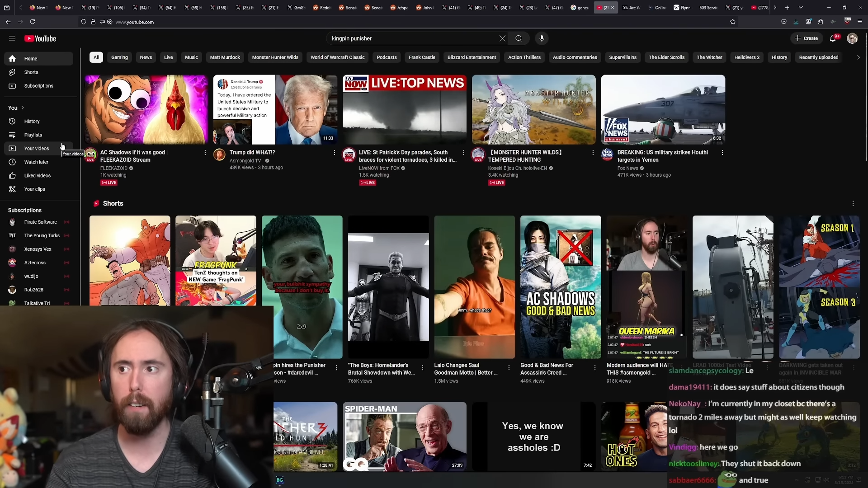Image resolution: width=868 pixels, height=488 pixels.
Task: Go to Liked videos
Action: pyautogui.click(x=37, y=176)
